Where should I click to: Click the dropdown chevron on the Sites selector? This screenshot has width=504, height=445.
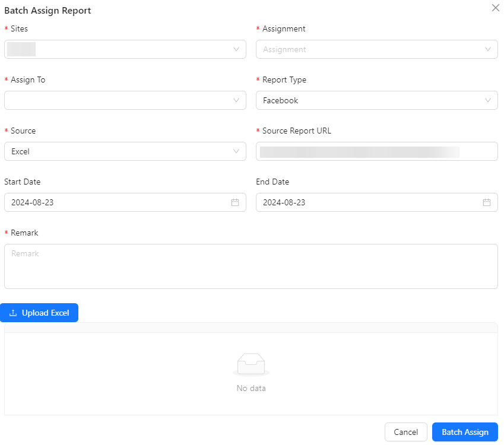[237, 49]
